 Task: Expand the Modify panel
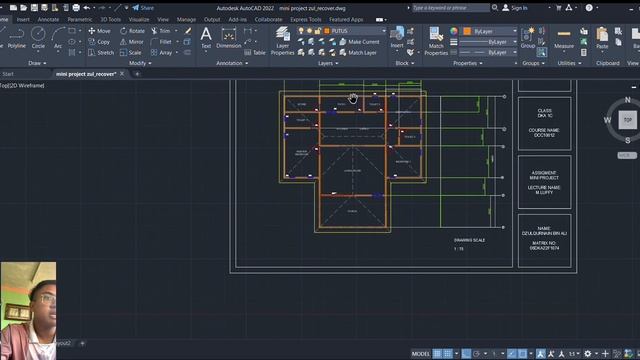click(x=140, y=63)
